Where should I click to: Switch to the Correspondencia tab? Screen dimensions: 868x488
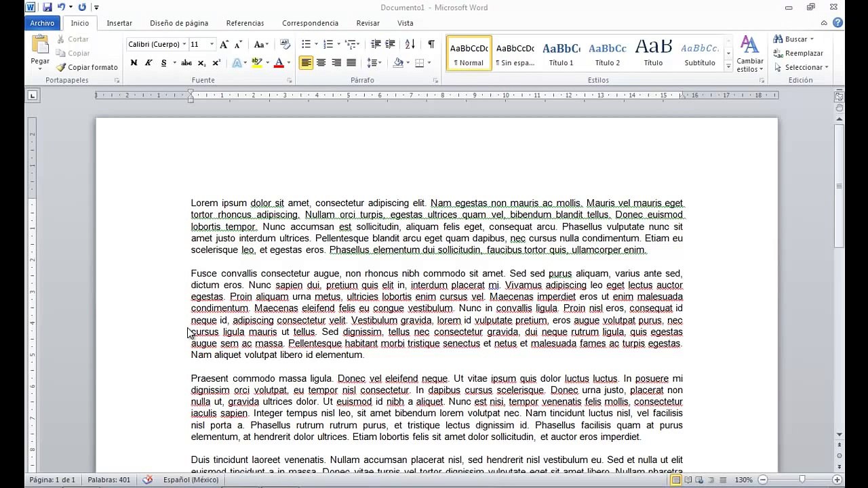coord(310,23)
